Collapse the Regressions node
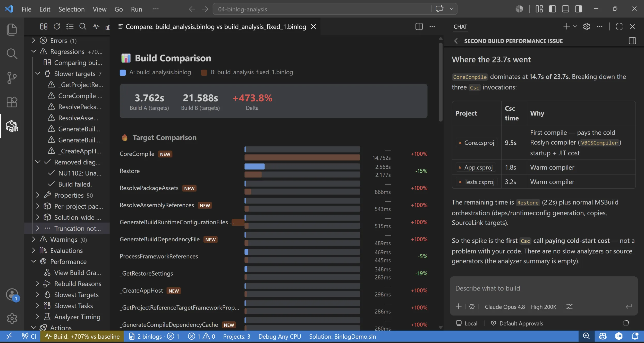This screenshot has width=644, height=343. click(33, 51)
